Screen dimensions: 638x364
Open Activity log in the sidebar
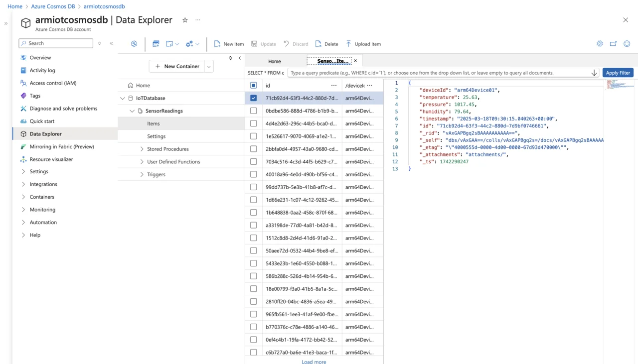pyautogui.click(x=42, y=70)
